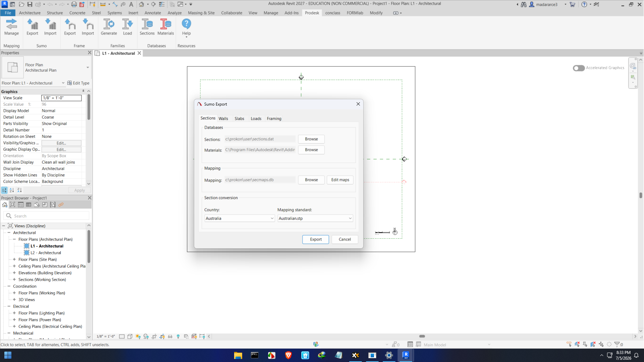The width and height of the screenshot is (644, 362).
Task: Click the Edit Type button in Properties
Action: (x=78, y=83)
